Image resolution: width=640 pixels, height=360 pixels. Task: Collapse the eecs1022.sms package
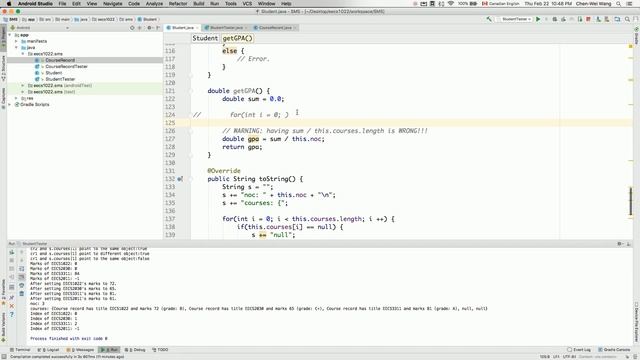23,54
